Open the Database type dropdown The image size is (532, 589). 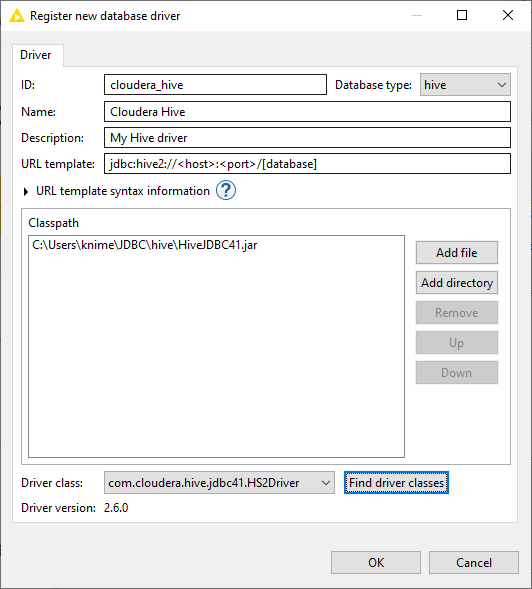[465, 85]
